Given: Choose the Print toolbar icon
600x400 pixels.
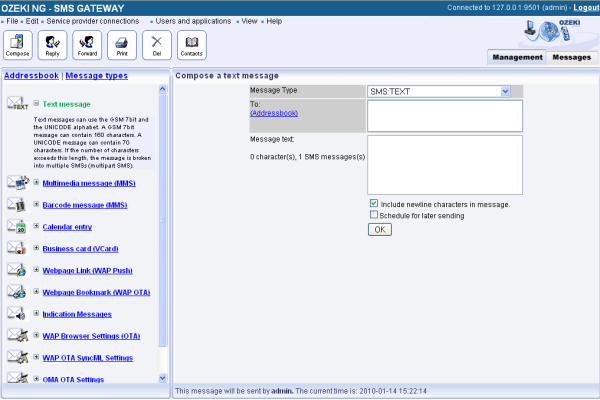Looking at the screenshot, I should 122,45.
